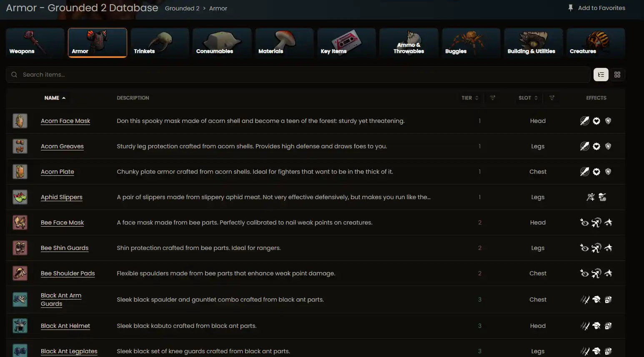Click last effect icon on Black Ant Helmet

coord(608,326)
